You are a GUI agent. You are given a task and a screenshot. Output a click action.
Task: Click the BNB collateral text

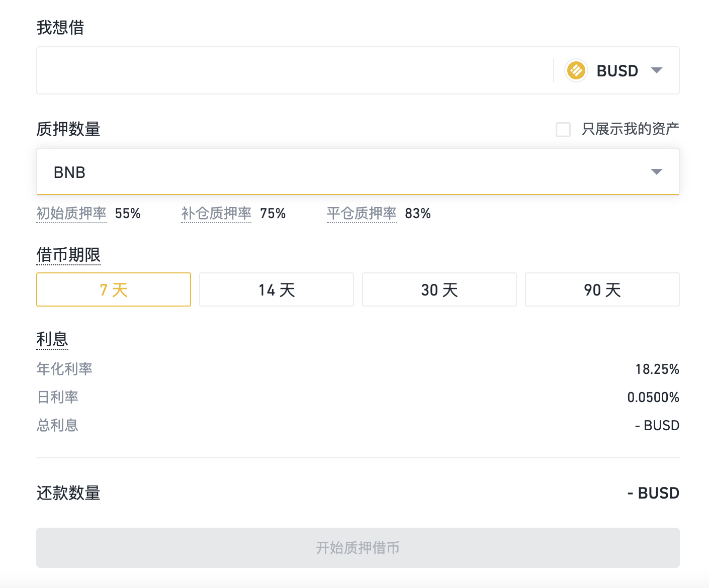[69, 172]
